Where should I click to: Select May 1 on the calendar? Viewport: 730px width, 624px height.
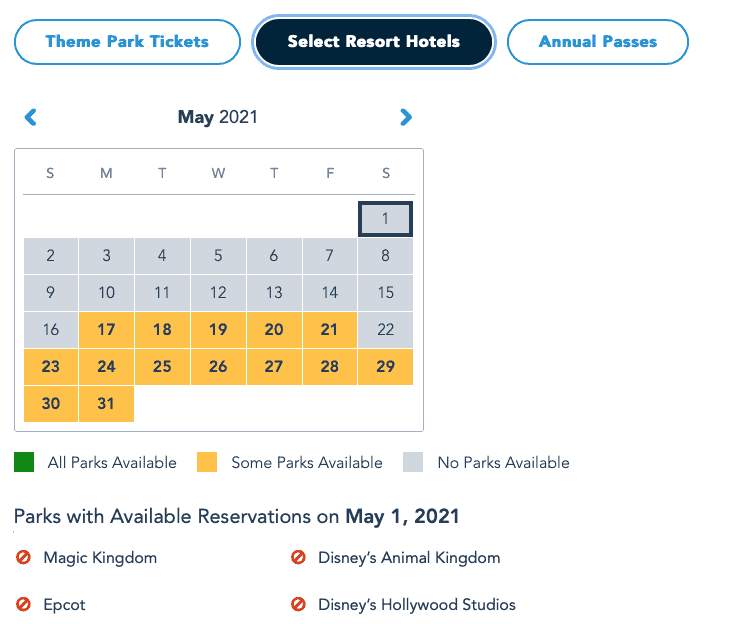pos(385,219)
